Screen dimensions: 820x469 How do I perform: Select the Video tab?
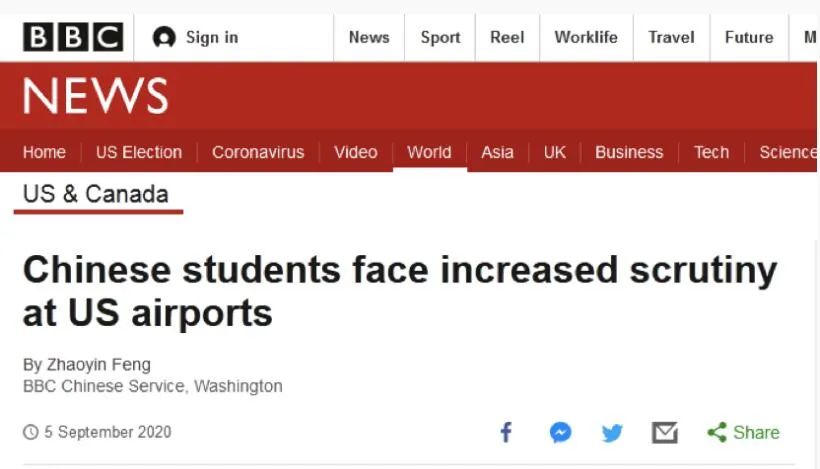tap(356, 152)
